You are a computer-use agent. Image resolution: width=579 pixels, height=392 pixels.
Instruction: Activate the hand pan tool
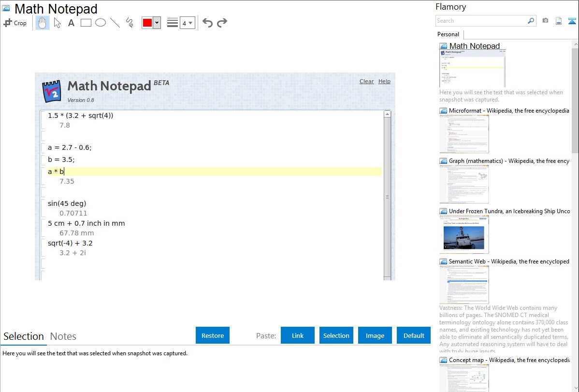point(43,23)
